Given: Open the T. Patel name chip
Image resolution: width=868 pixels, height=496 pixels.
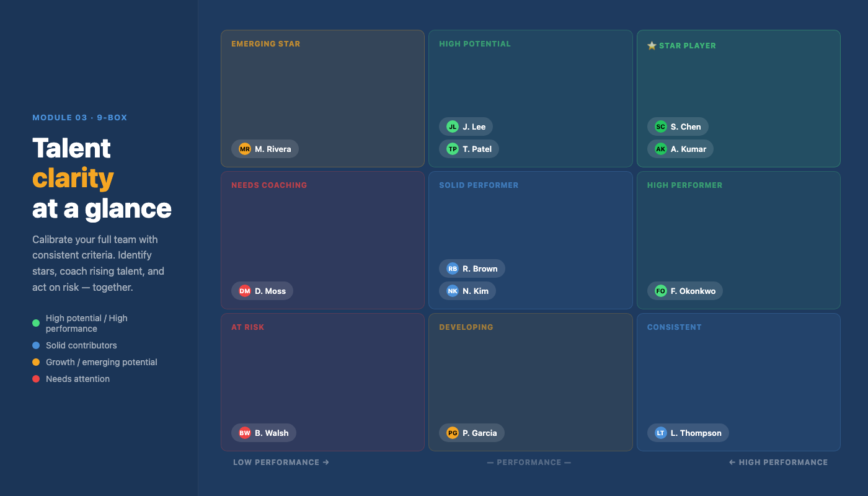Looking at the screenshot, I should pyautogui.click(x=469, y=149).
